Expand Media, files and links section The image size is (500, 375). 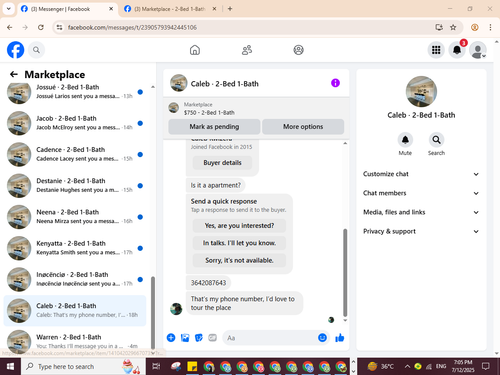pos(421,212)
